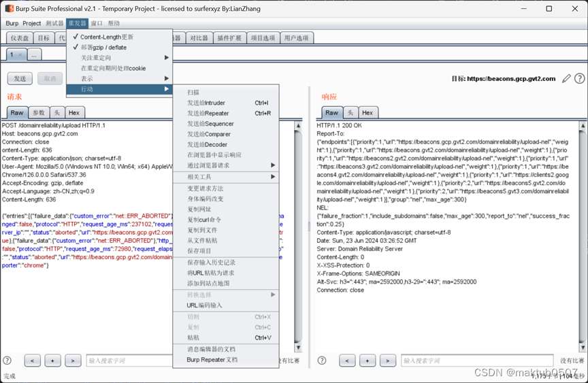Choose 扫描 from action menu
The image size is (588, 383).
[226, 93]
